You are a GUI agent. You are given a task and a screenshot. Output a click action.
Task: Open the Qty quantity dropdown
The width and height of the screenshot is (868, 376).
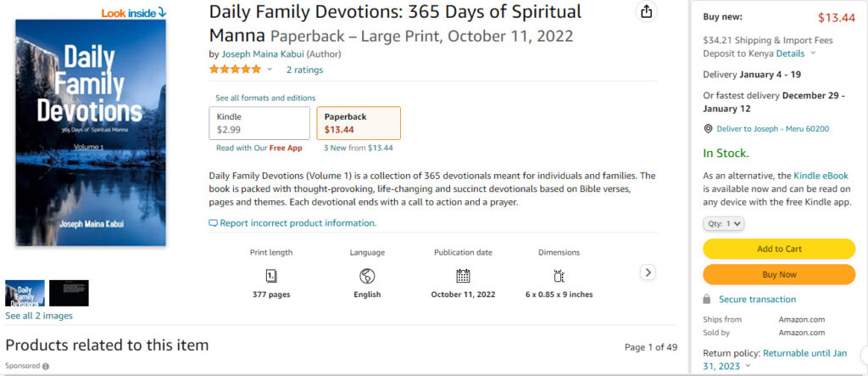[x=724, y=224]
